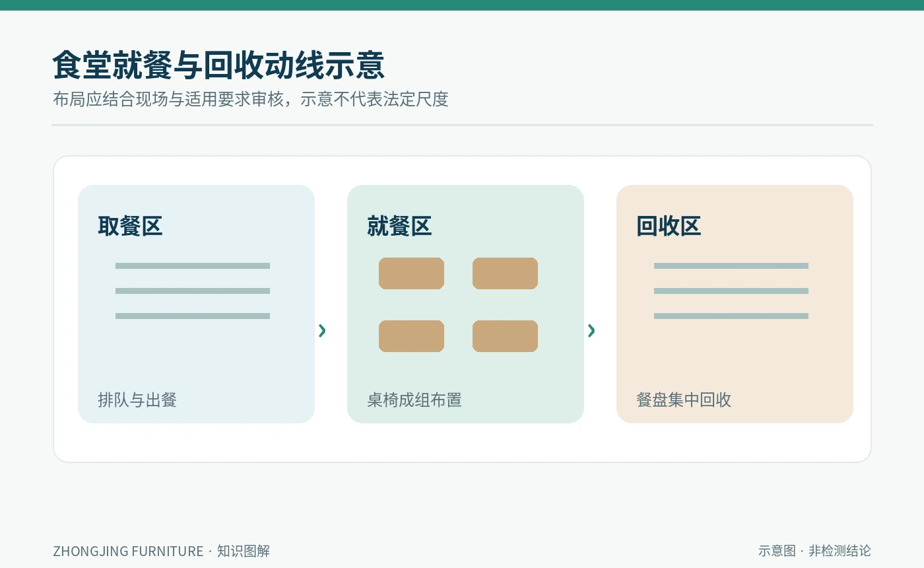This screenshot has height=568, width=924.
Task: Click the caption 排队与出餐
Action: pyautogui.click(x=137, y=400)
